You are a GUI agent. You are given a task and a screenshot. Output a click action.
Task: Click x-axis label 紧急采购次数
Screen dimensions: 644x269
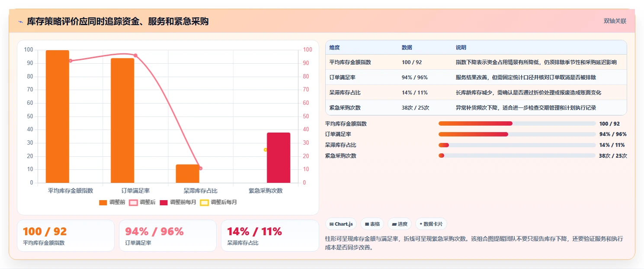click(x=266, y=191)
